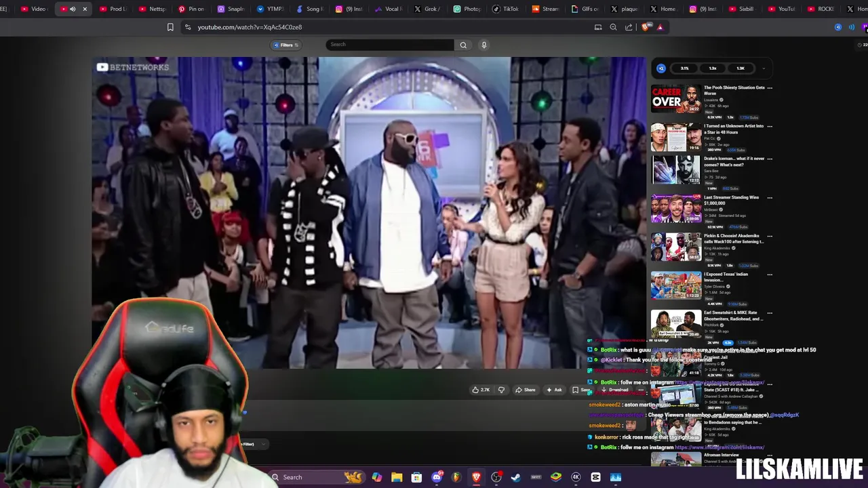Viewport: 868px width, 488px height.
Task: Open options for Exposed Texas video
Action: (x=770, y=274)
